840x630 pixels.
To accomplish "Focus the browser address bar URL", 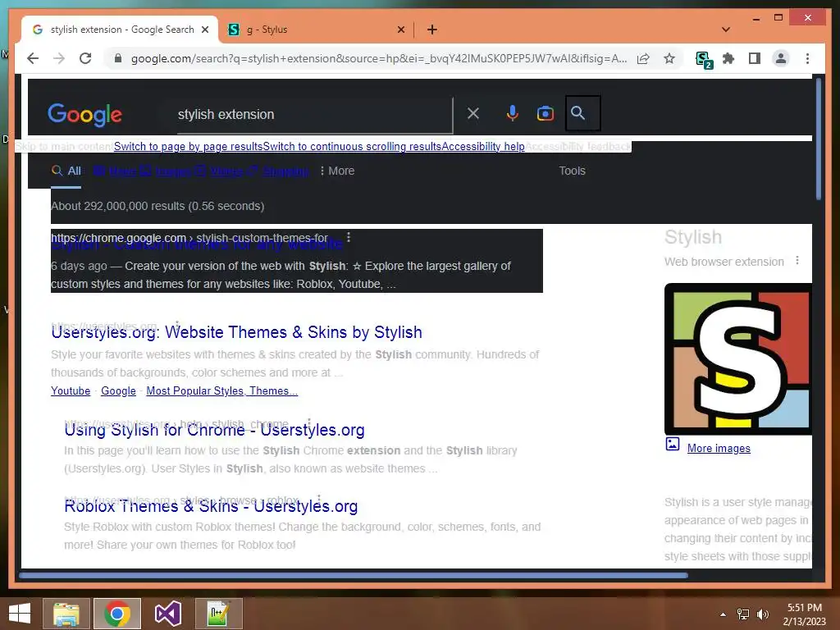I will [378, 58].
